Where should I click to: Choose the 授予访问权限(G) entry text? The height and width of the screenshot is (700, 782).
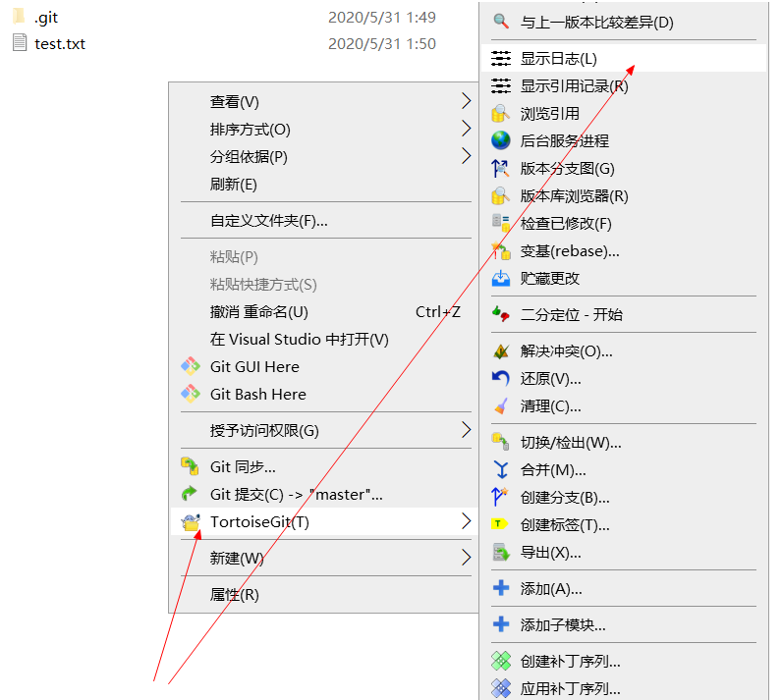coord(264,430)
